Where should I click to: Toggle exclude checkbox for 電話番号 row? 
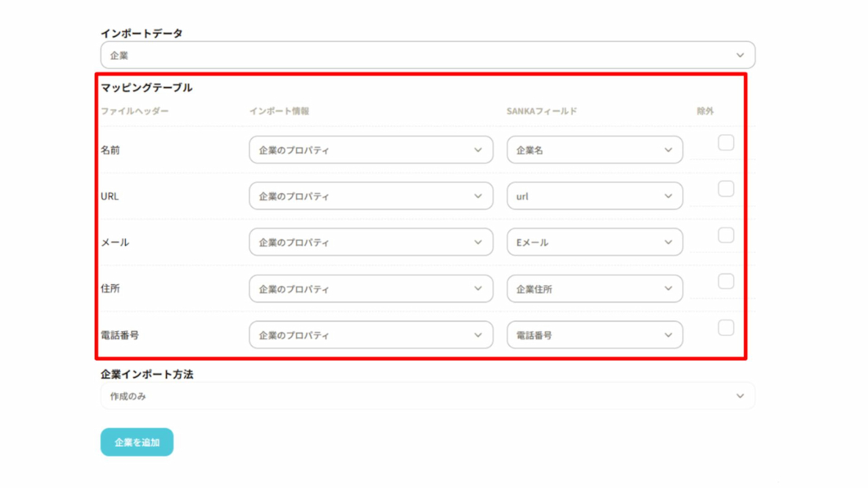tap(726, 328)
